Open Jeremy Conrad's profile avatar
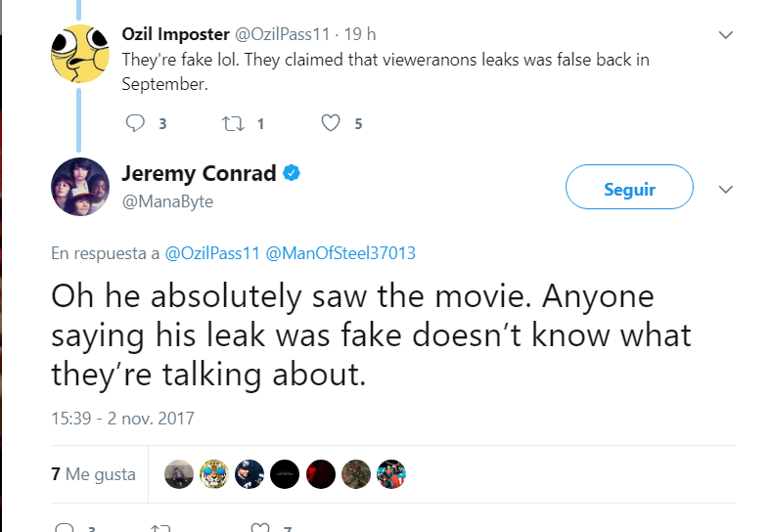Screen dimensions: 772x532 pyautogui.click(x=80, y=187)
